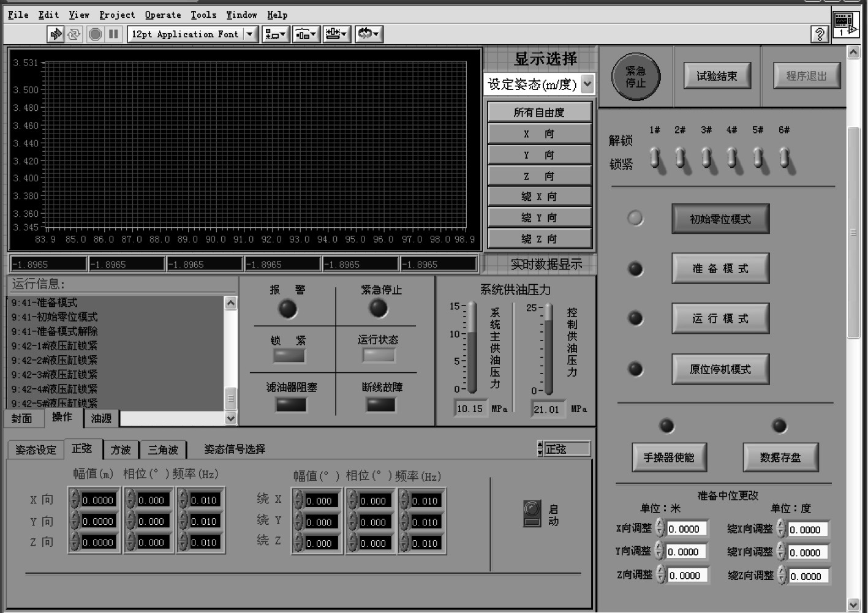Click the VI icon in top-right corner
Screen dimensions: 868x613
coord(845,24)
